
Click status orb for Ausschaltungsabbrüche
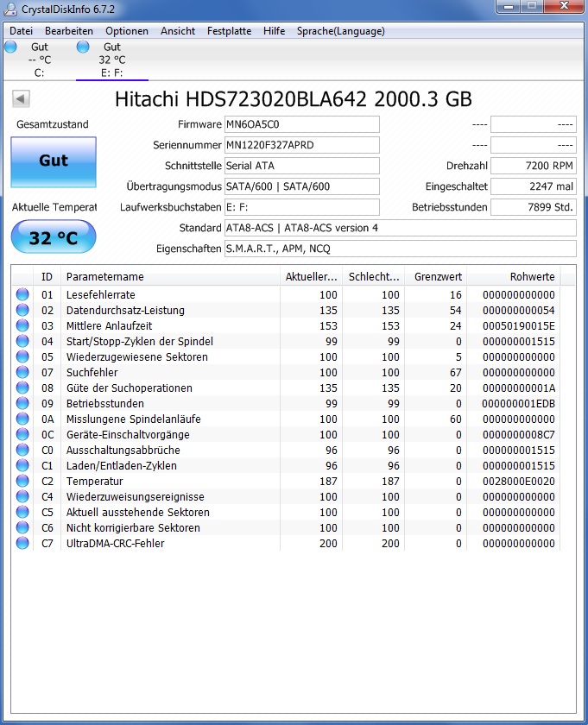[x=22, y=450]
